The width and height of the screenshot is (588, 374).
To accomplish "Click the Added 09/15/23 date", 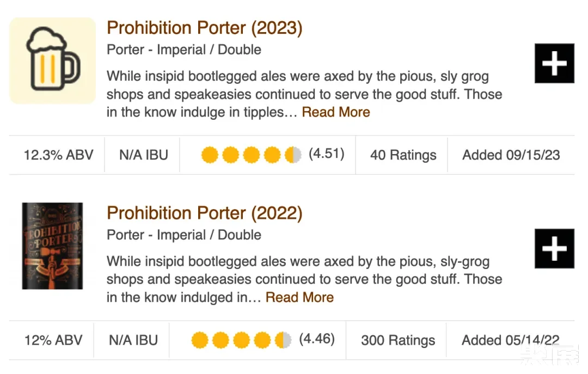I will (x=511, y=155).
